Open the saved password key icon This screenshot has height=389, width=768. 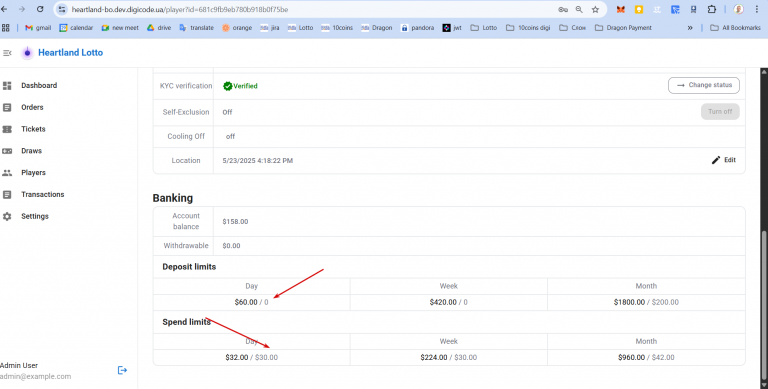tap(563, 9)
